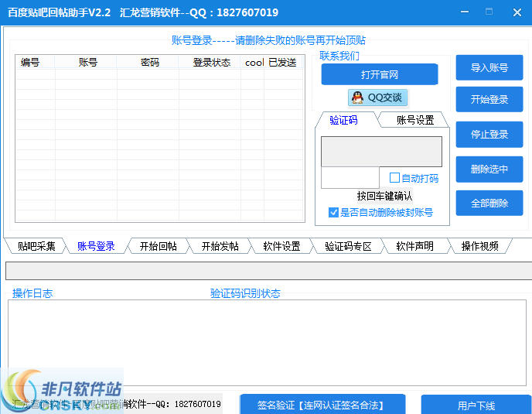Screen dimensions: 532x414
Task: Open the 操作视频 tab
Action: [x=479, y=246]
